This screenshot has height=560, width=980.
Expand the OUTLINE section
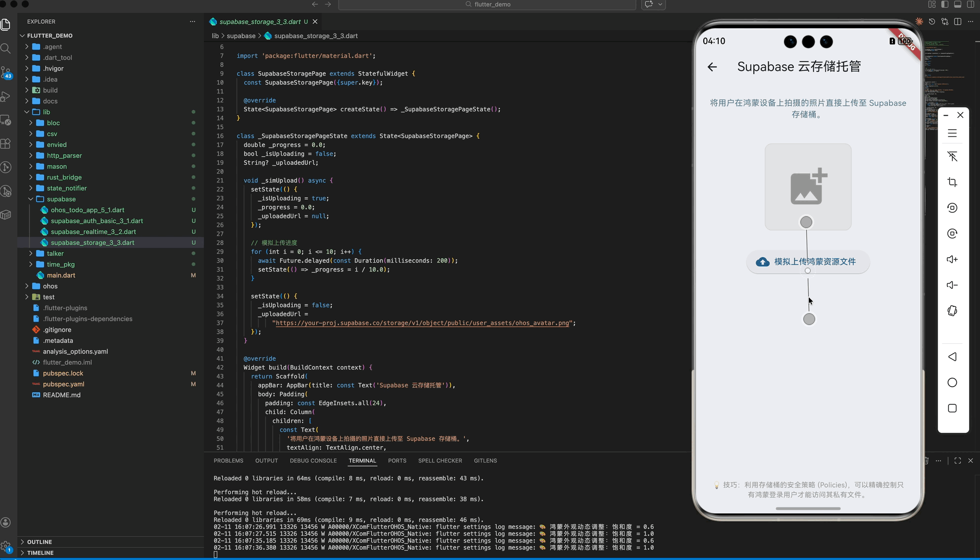[x=39, y=542]
